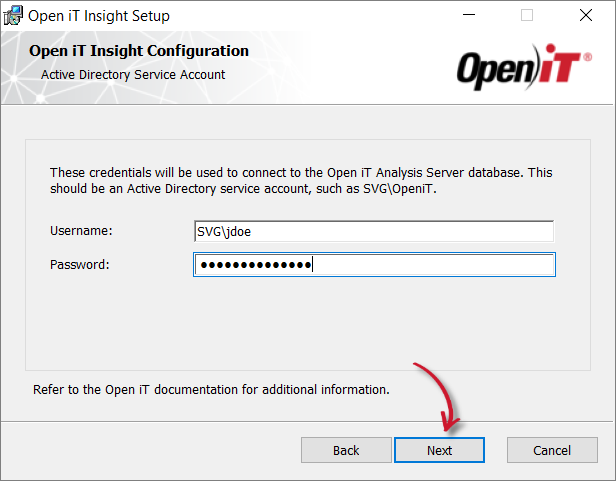616x481 pixels.
Task: Click the 'These credentials will be used' description
Action: point(301,180)
